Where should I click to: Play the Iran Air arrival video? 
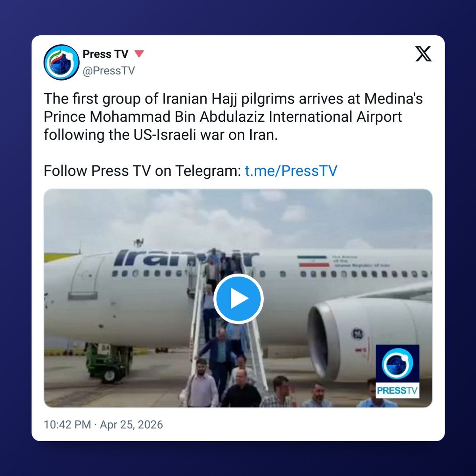(x=238, y=298)
